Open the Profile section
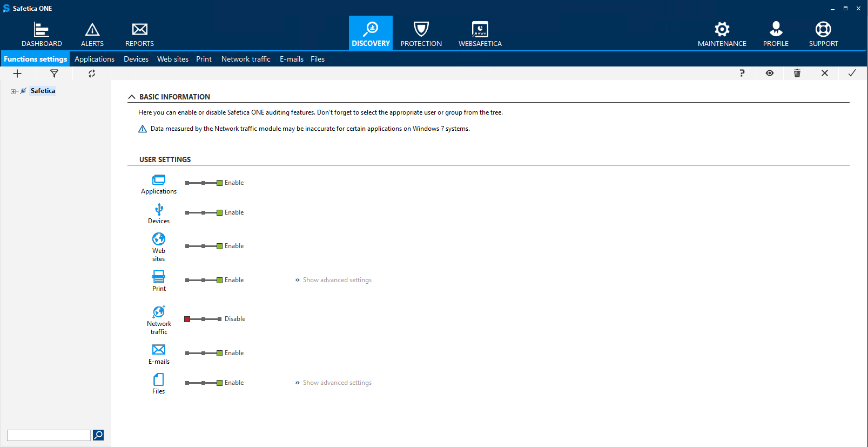 [776, 34]
